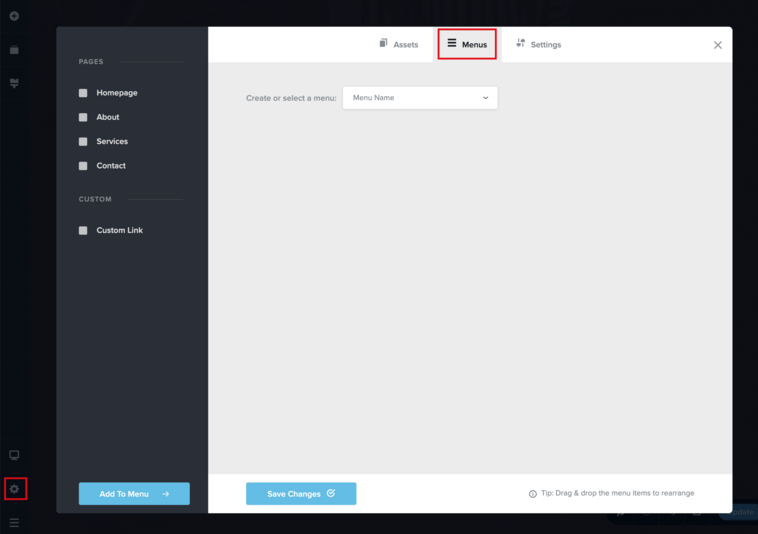758x534 pixels.
Task: Check the Homepage checkbox
Action: pyautogui.click(x=83, y=93)
